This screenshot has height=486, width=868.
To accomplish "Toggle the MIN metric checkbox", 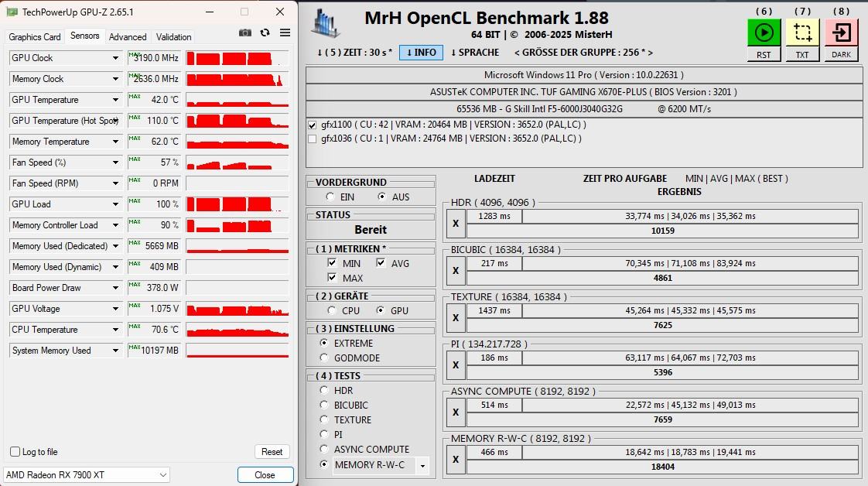I will pos(332,263).
